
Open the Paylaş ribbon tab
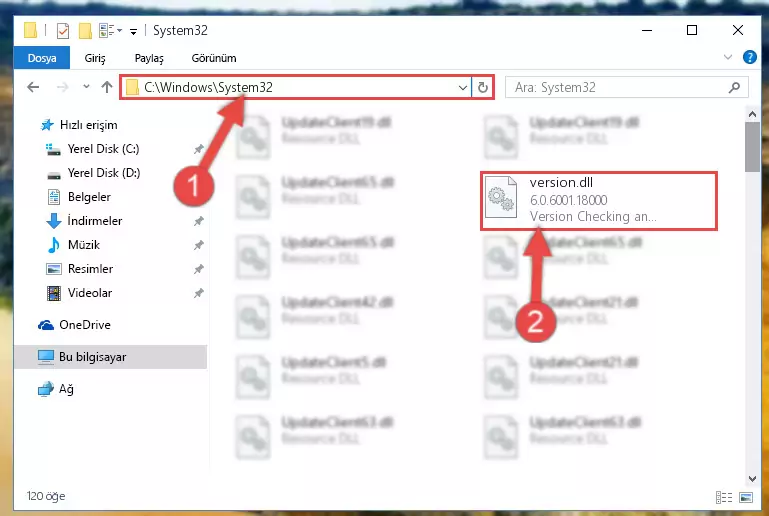[149, 58]
